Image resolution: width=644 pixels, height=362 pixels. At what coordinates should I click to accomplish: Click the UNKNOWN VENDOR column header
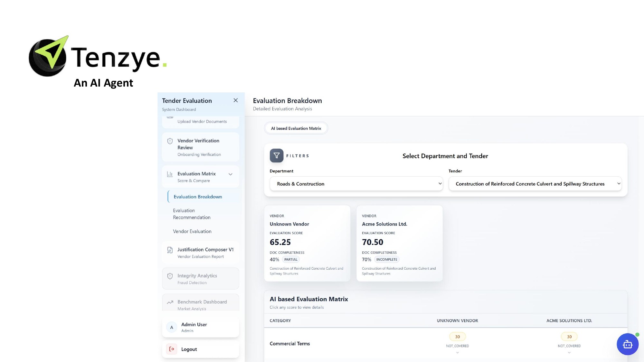[x=457, y=321]
